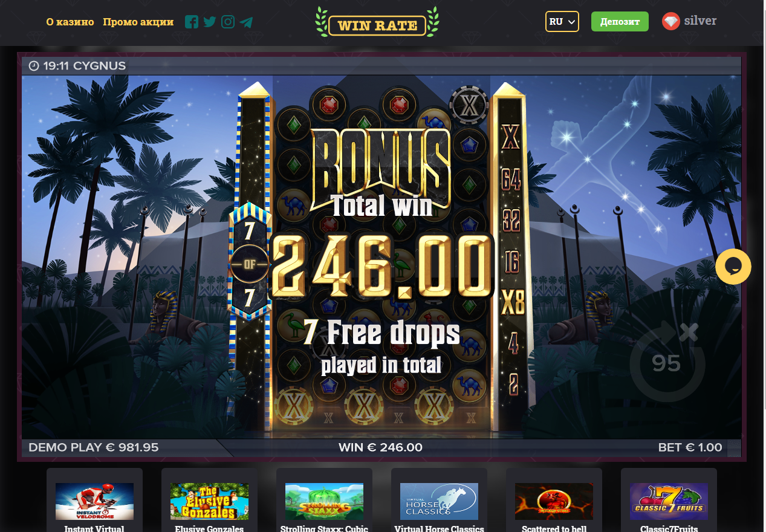
Task: Stop the autoplay counter showing 95
Action: (667, 362)
